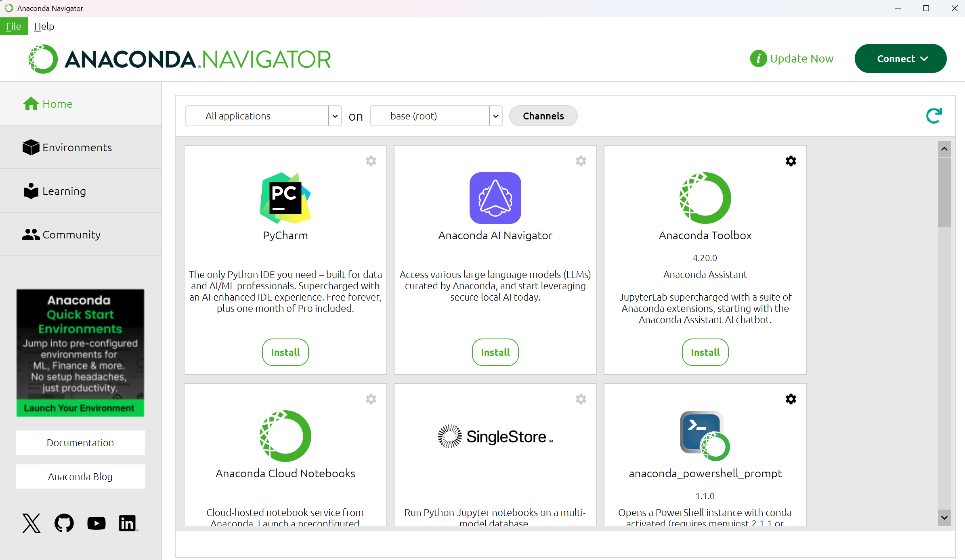This screenshot has height=560, width=965.
Task: Click the Anaconda Cloud Notebooks title text
Action: 285,473
